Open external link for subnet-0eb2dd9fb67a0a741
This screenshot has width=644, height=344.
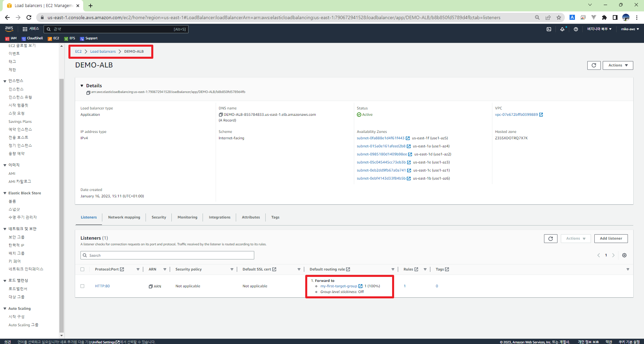coord(409,170)
